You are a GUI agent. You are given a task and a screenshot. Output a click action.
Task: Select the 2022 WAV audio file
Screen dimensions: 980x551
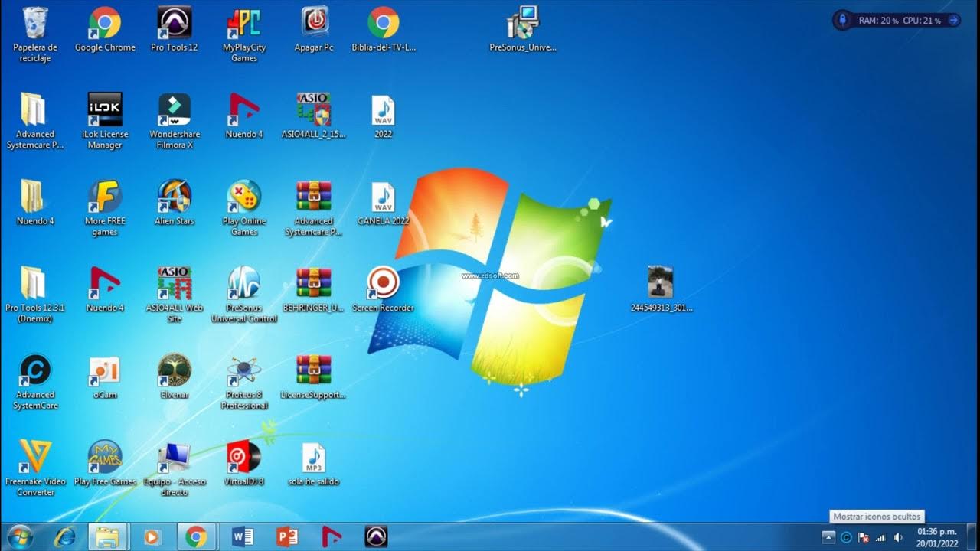(384, 116)
